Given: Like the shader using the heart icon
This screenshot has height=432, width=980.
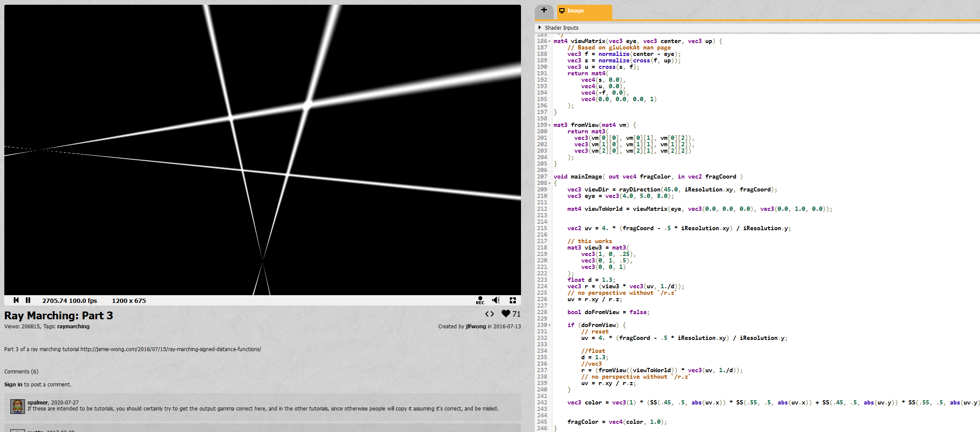Looking at the screenshot, I should pyautogui.click(x=506, y=314).
